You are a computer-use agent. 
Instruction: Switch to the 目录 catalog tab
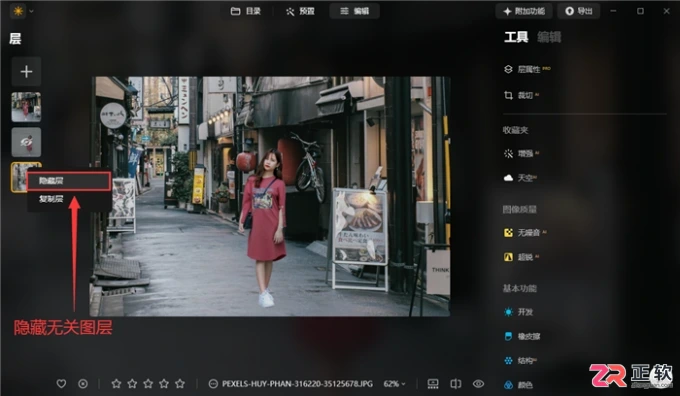tap(246, 11)
